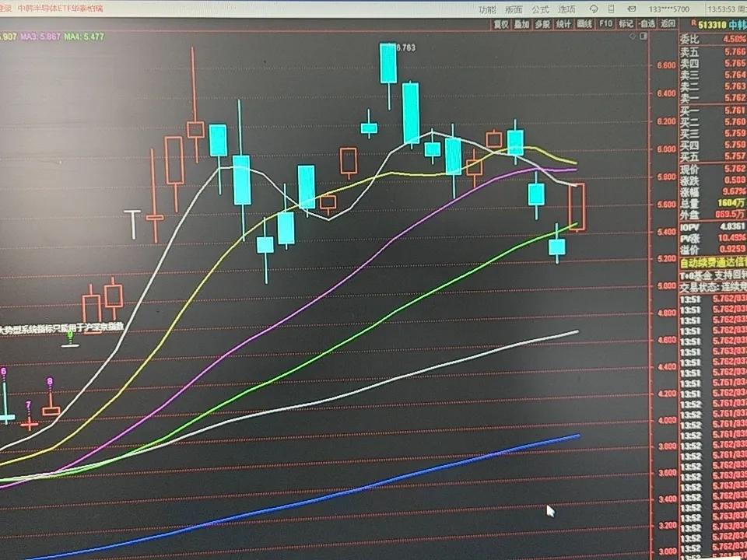Click the white T marker on the chart
Screen dimensions: 747x560
[x=133, y=224]
